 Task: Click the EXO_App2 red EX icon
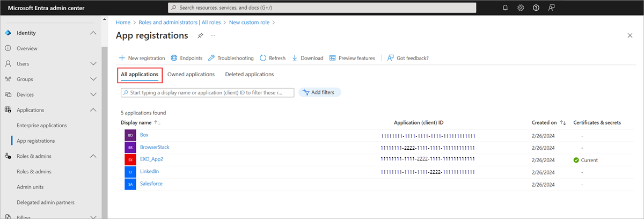click(130, 160)
